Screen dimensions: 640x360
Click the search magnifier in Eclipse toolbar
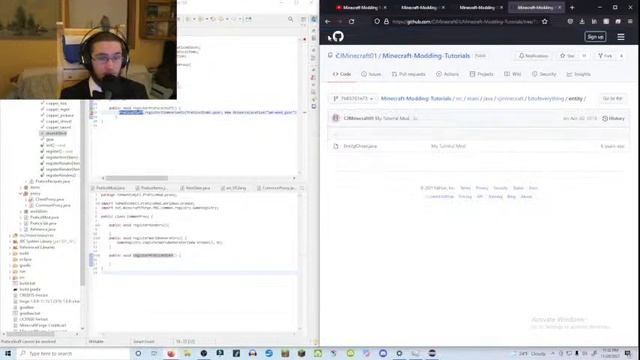pyautogui.click(x=290, y=19)
